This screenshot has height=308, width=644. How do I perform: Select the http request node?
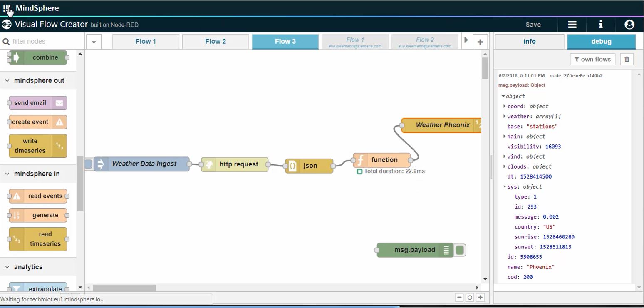click(x=235, y=164)
